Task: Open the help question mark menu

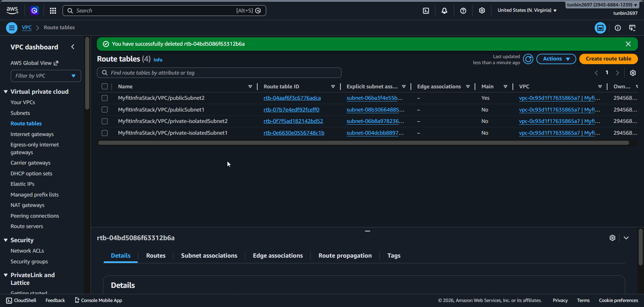Action: tap(463, 11)
